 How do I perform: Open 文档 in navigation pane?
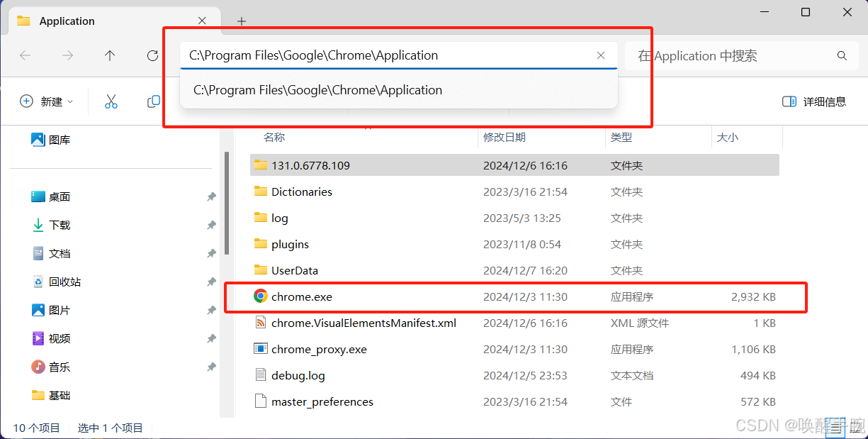51,253
